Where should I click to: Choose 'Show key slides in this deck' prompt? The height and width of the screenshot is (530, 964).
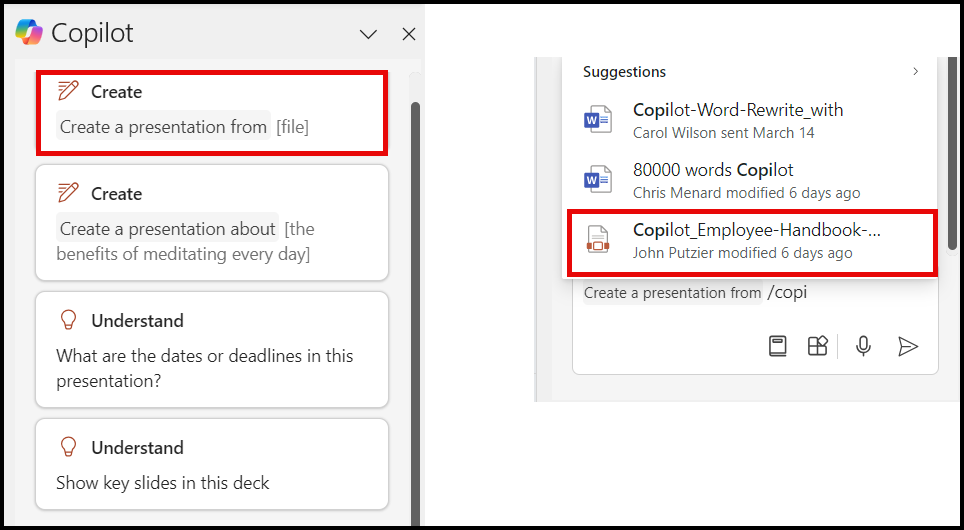tap(212, 464)
